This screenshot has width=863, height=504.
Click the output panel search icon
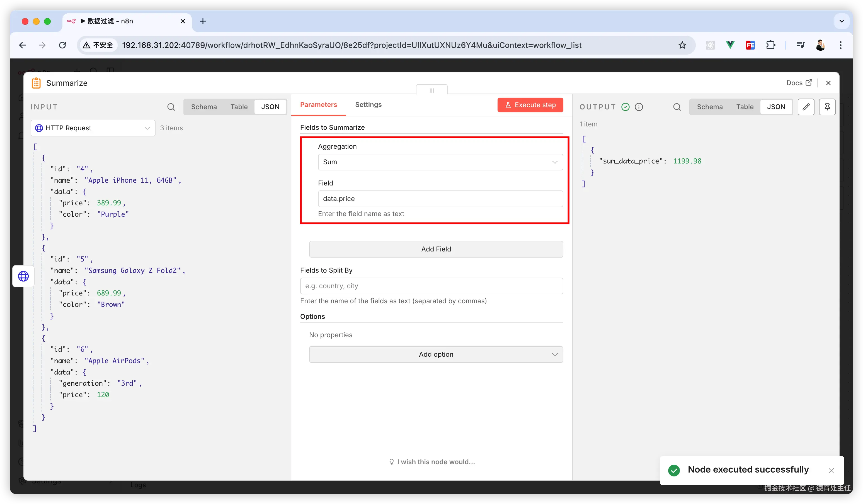(677, 107)
